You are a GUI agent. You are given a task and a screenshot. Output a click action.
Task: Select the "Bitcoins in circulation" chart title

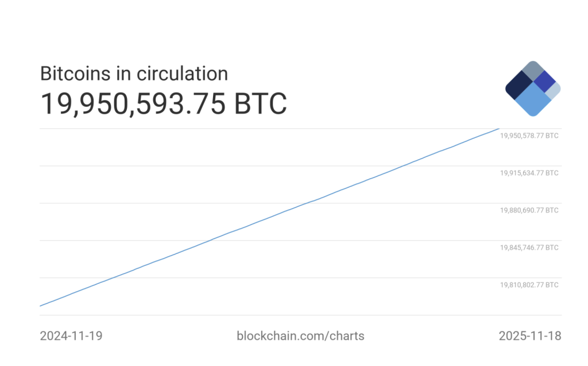[x=134, y=74]
